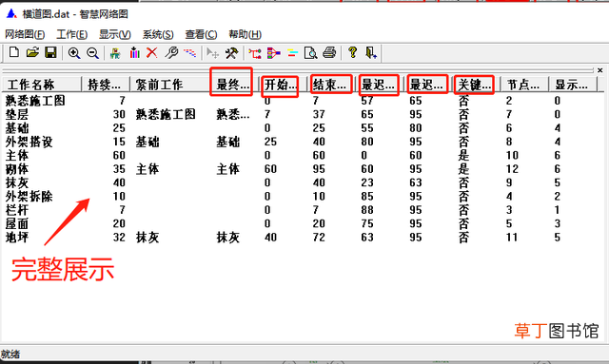Select the 屋面 work row
This screenshot has width=609, height=364.
tap(17, 223)
